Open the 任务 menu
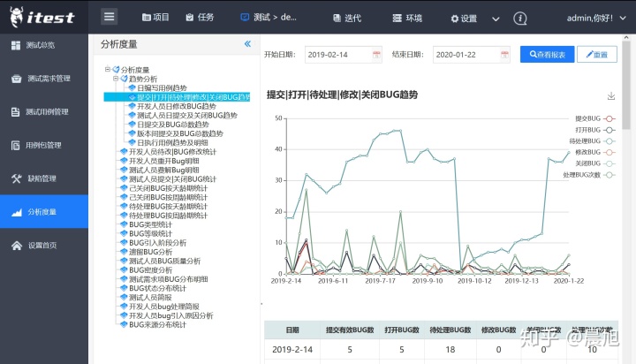This screenshot has width=636, height=364. (x=200, y=17)
